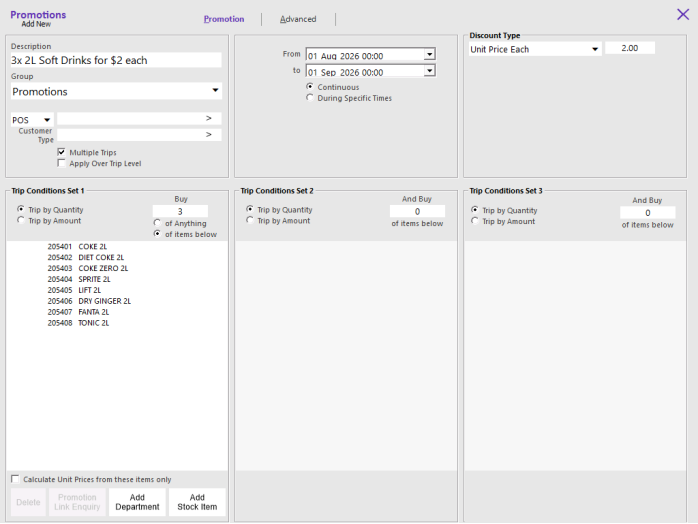The image size is (698, 524).
Task: Toggle the Multiple Trips checkbox
Action: click(x=61, y=152)
